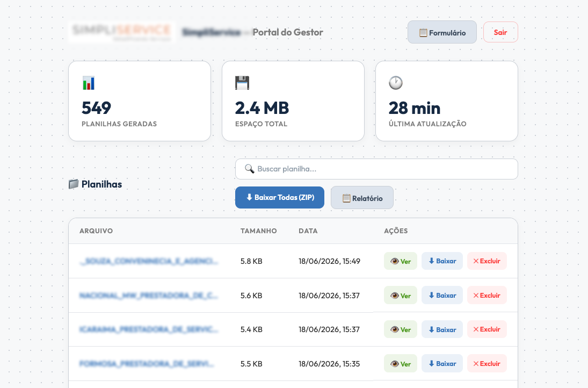Click the floppy disk icon above 2.4 MB
Screen dimensions: 588x388
point(242,83)
